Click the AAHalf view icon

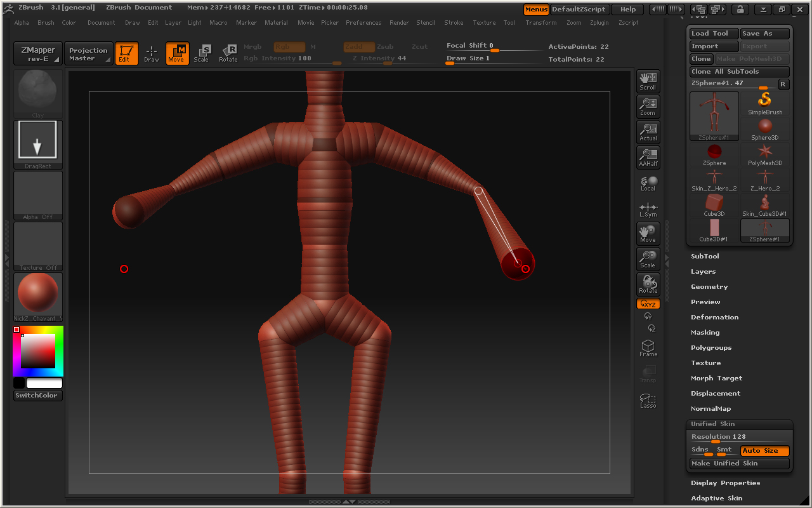pos(648,157)
